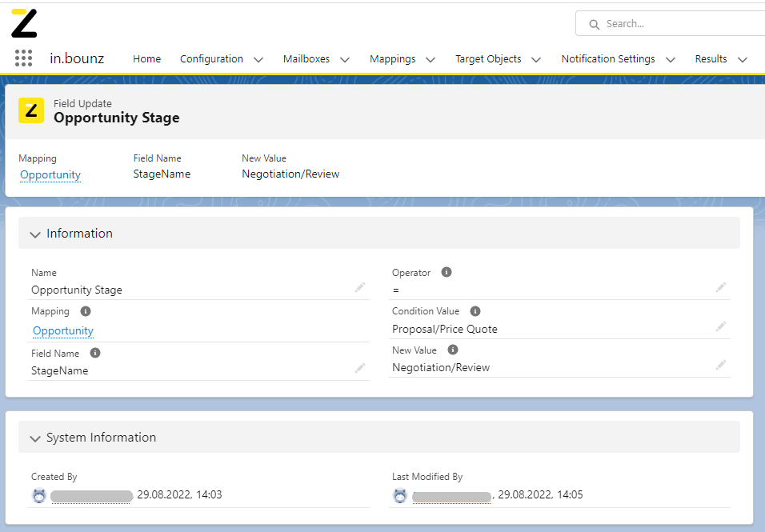Open the Results tab
The height and width of the screenshot is (532, 765).
(711, 59)
